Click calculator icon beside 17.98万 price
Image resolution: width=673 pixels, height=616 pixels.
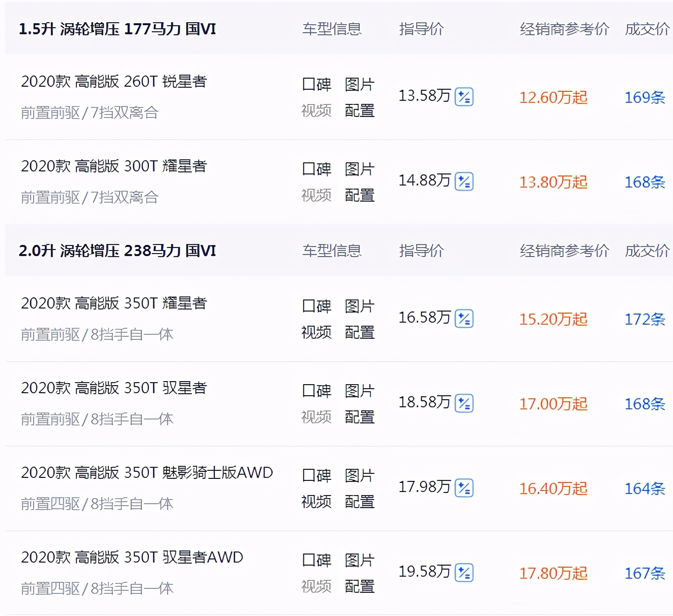coord(464,488)
